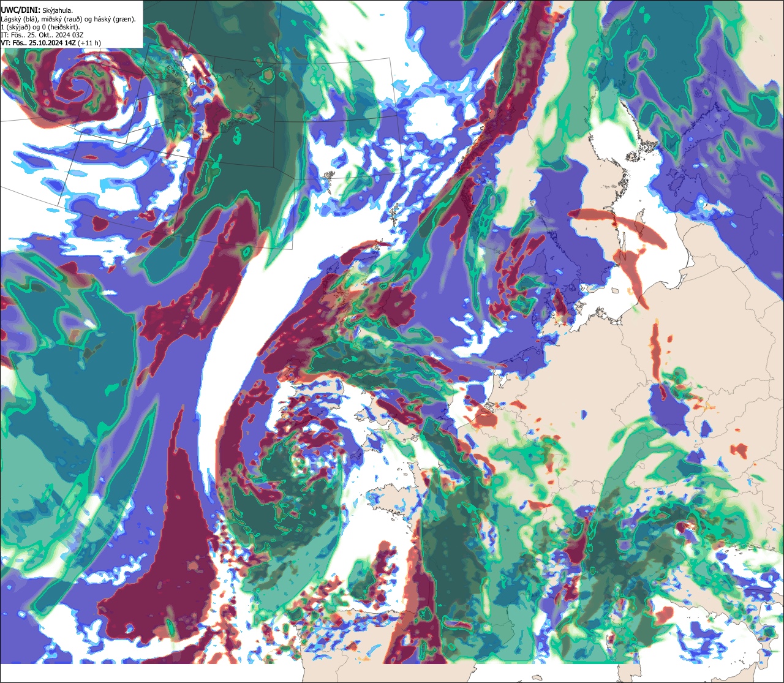784x683 pixels.
Task: Click the forecast offset '(+11 h)'
Action: pyautogui.click(x=89, y=43)
